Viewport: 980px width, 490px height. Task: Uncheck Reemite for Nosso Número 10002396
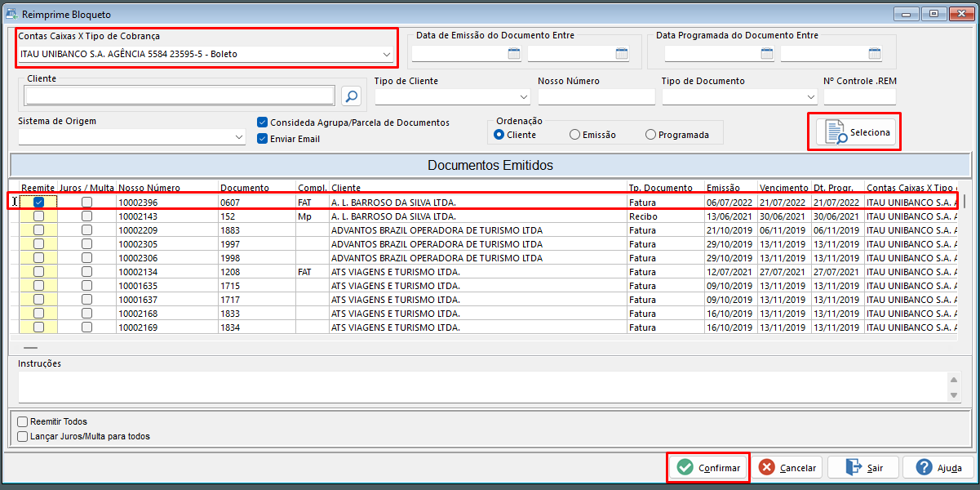tap(38, 202)
